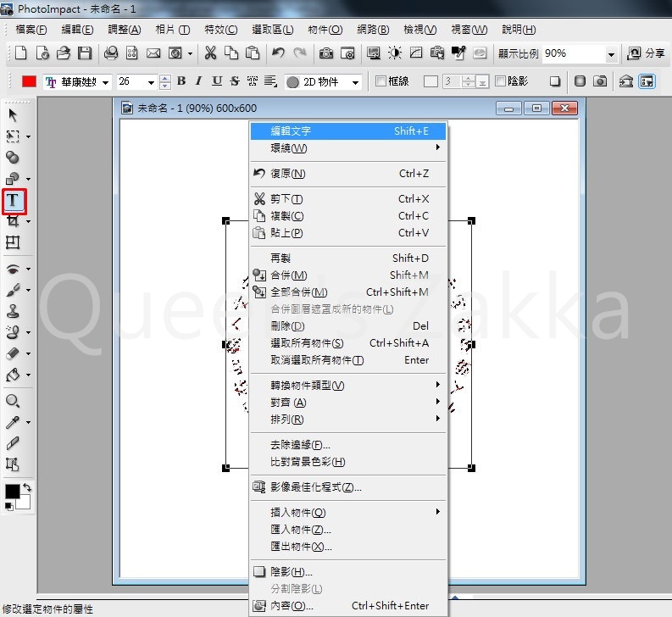Click the text alignment icon
This screenshot has height=617, width=672.
[270, 81]
